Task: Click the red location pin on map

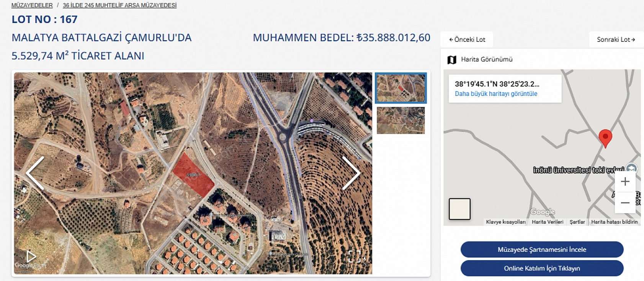Action: coord(605,138)
